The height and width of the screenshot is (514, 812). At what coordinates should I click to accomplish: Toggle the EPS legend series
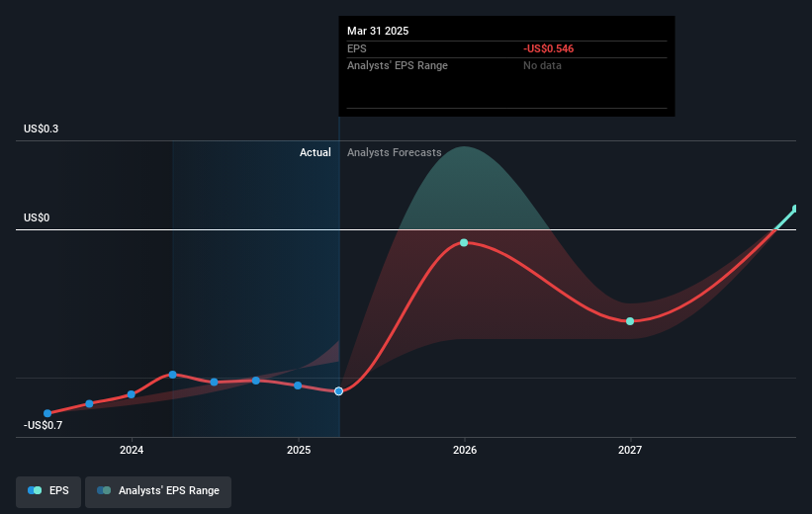[48, 491]
